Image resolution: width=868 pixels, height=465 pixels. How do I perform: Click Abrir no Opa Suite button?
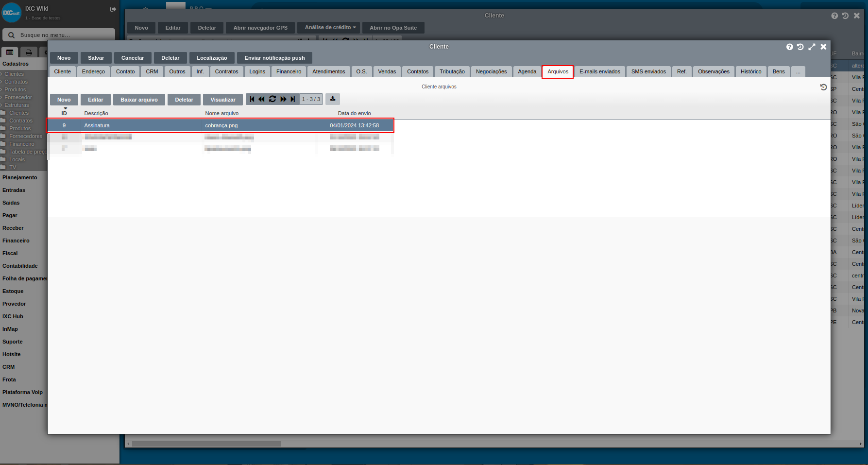click(393, 28)
